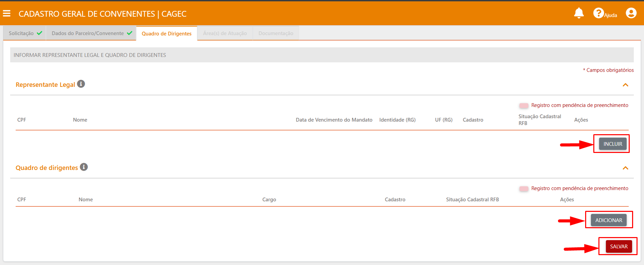The image size is (644, 265).
Task: Click pink pendência swatch under Quadro de dirigentes
Action: pos(524,189)
